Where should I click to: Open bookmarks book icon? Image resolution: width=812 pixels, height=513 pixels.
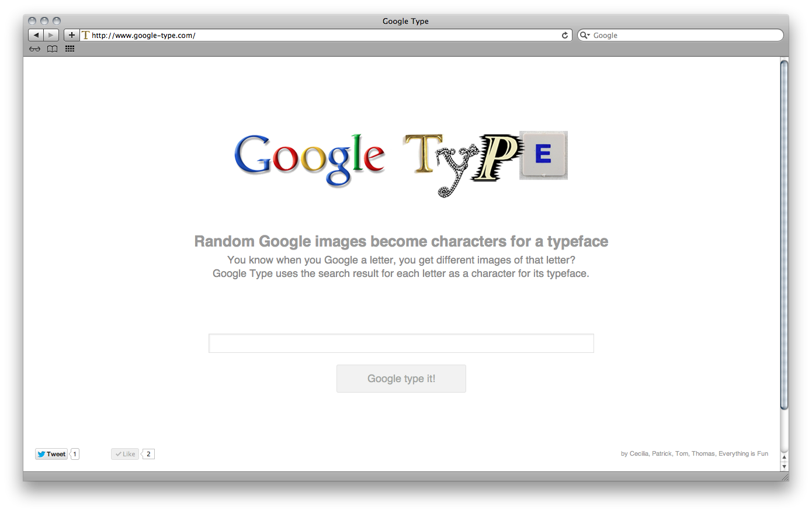click(53, 49)
